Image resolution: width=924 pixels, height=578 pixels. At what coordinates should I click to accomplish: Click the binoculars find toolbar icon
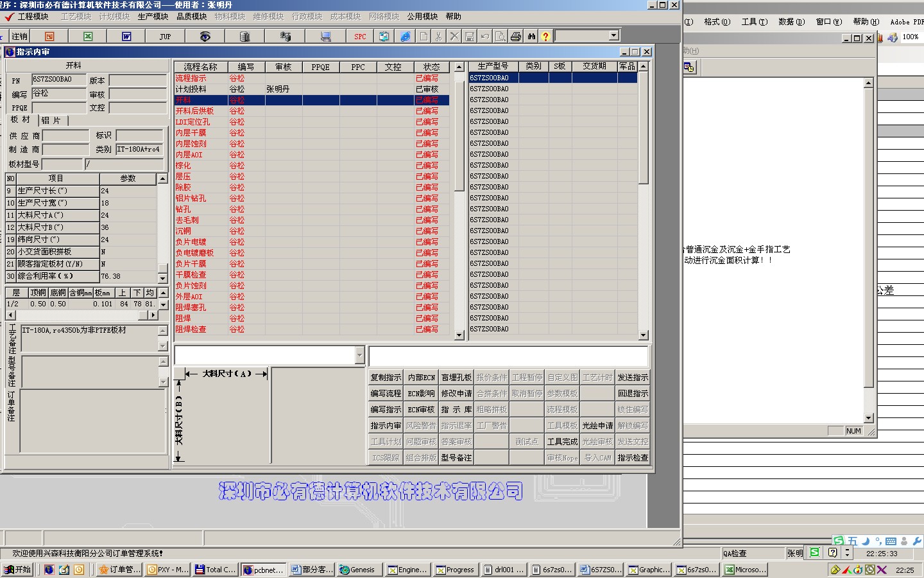coord(531,37)
